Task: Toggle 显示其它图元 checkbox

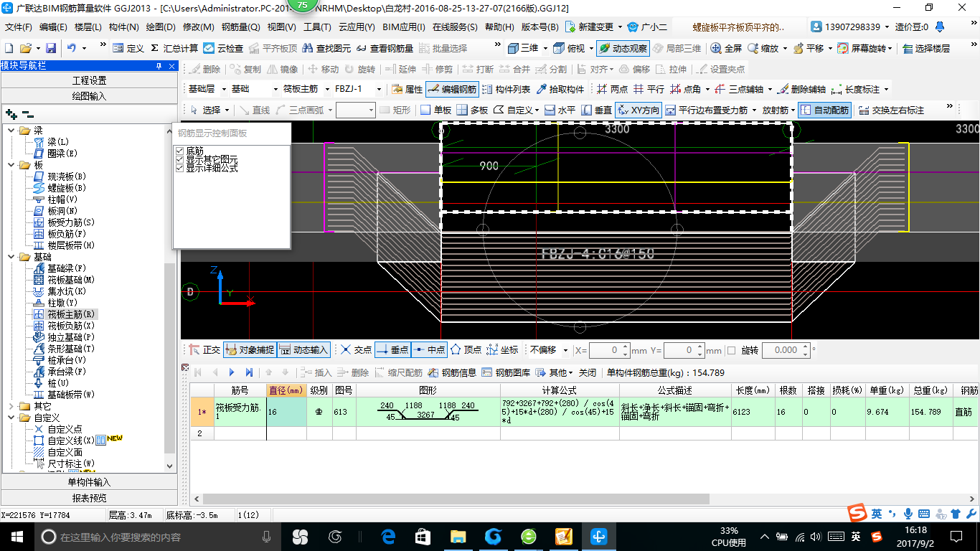Action: pyautogui.click(x=180, y=159)
